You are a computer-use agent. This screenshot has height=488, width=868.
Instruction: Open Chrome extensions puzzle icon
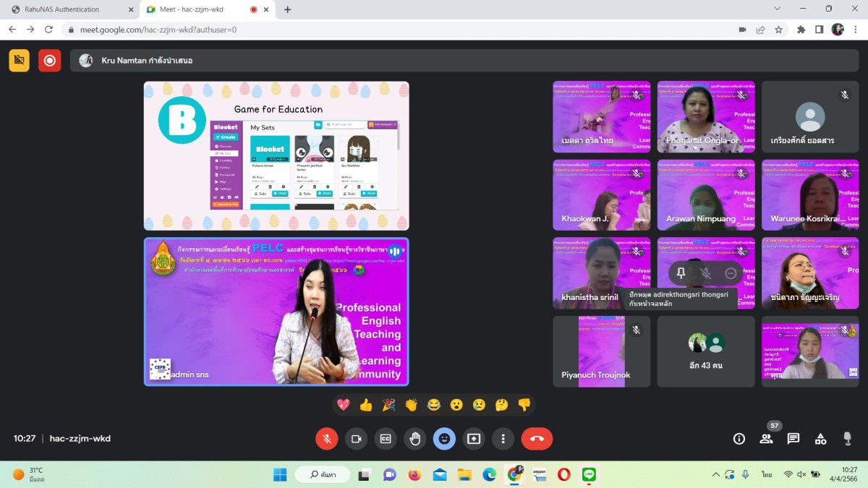click(801, 30)
